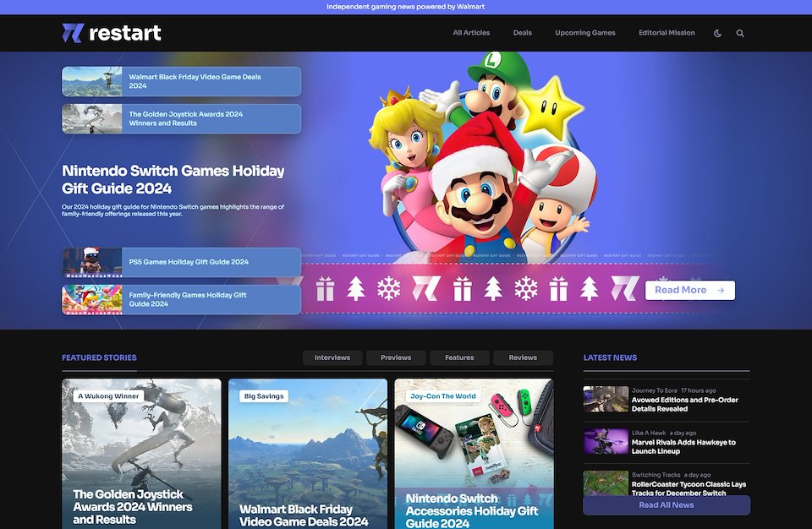The height and width of the screenshot is (529, 812).
Task: Click the Switching Tracks category label
Action: pyautogui.click(x=656, y=475)
